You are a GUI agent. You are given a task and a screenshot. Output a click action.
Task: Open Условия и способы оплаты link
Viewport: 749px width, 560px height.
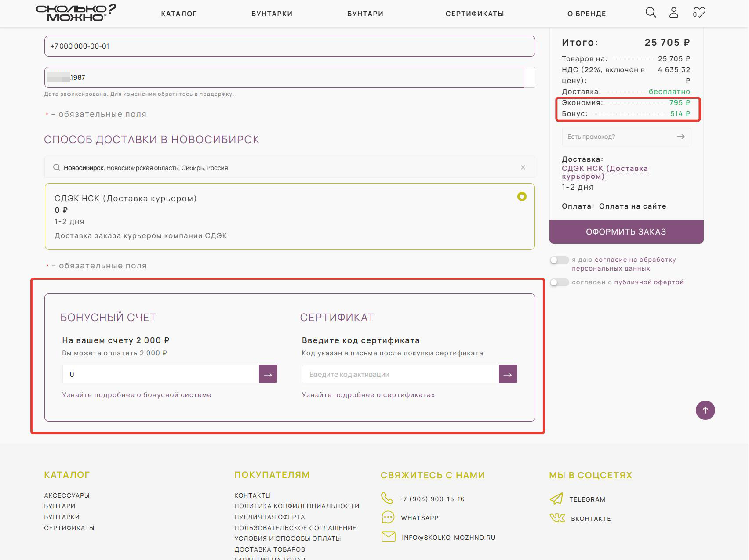point(287,538)
